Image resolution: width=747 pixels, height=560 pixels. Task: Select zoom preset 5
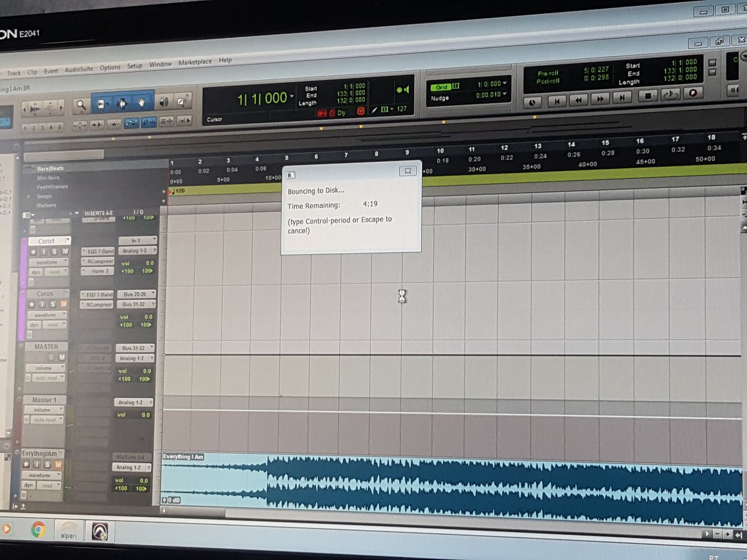coord(60,127)
